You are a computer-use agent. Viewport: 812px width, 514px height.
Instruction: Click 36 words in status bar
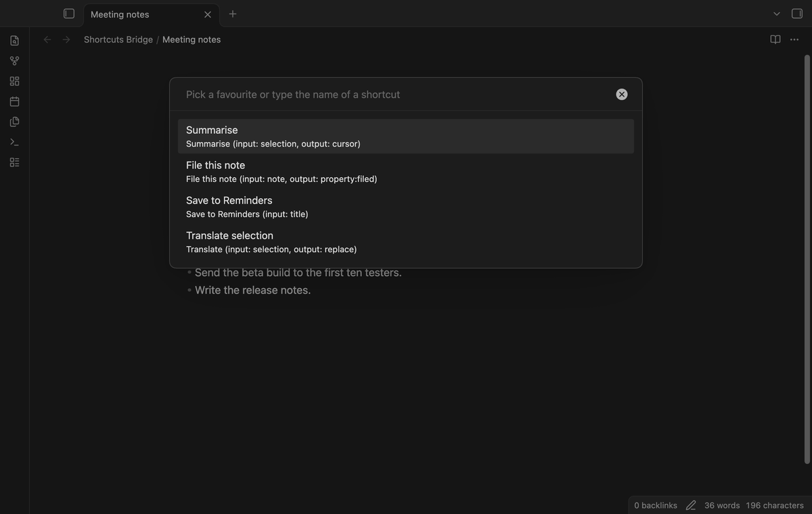722,505
